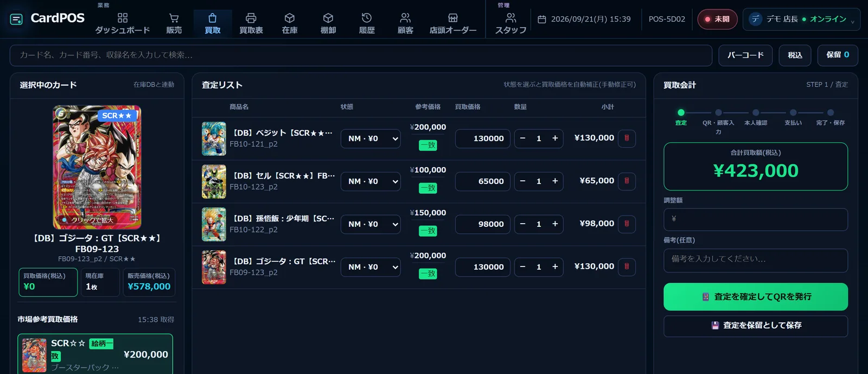Click the セル card thumbnail in list
This screenshot has height=374, width=868.
[214, 182]
